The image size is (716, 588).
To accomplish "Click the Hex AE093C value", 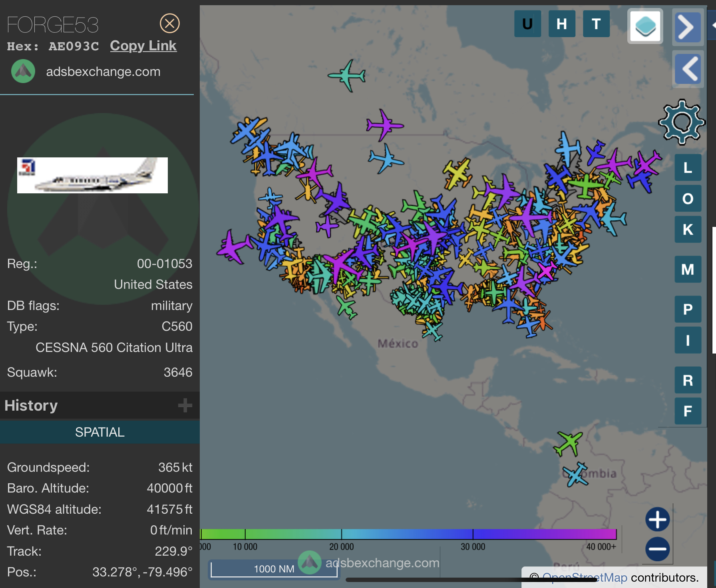I will [x=74, y=46].
